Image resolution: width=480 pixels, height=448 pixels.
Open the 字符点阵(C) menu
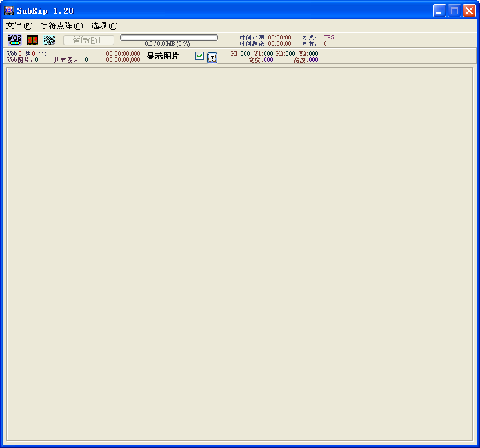click(x=61, y=26)
